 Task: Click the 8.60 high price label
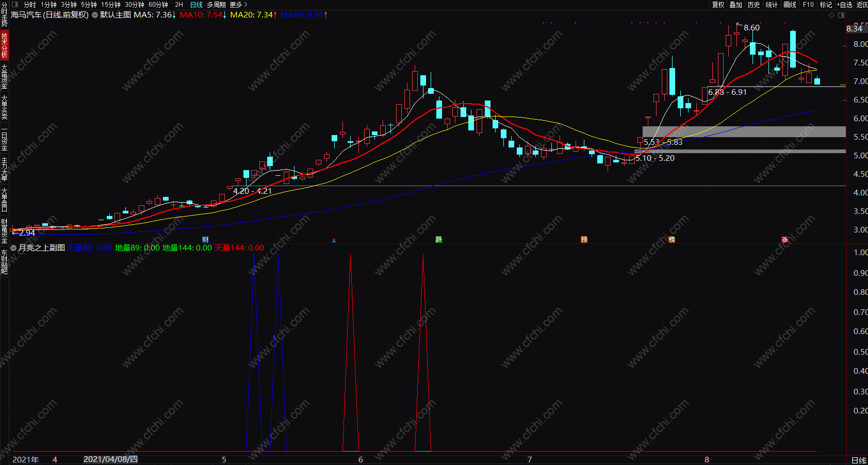click(751, 28)
